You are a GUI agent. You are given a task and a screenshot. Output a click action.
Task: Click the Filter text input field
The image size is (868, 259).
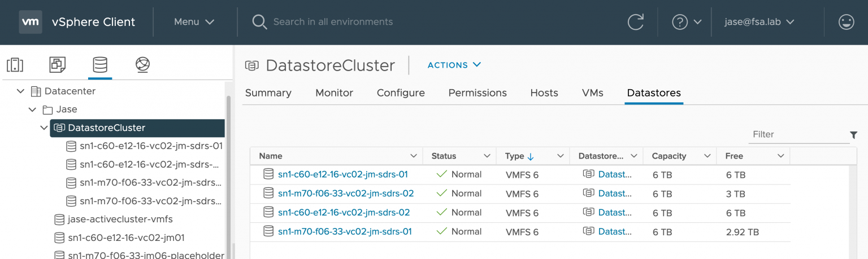click(x=798, y=135)
